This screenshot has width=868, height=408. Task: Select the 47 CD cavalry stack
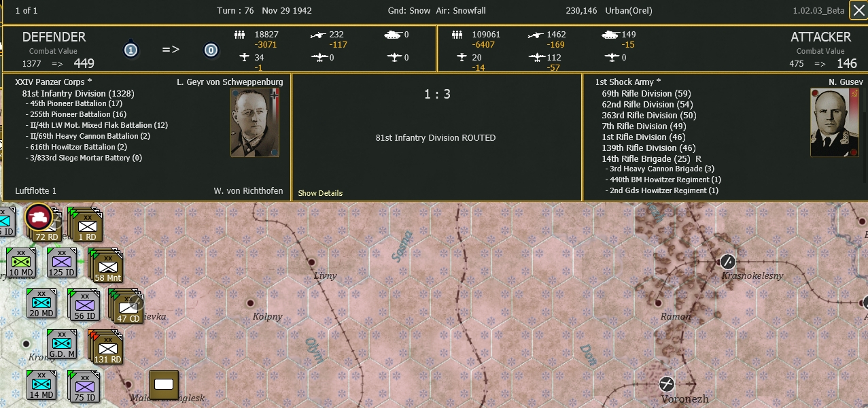click(x=127, y=307)
